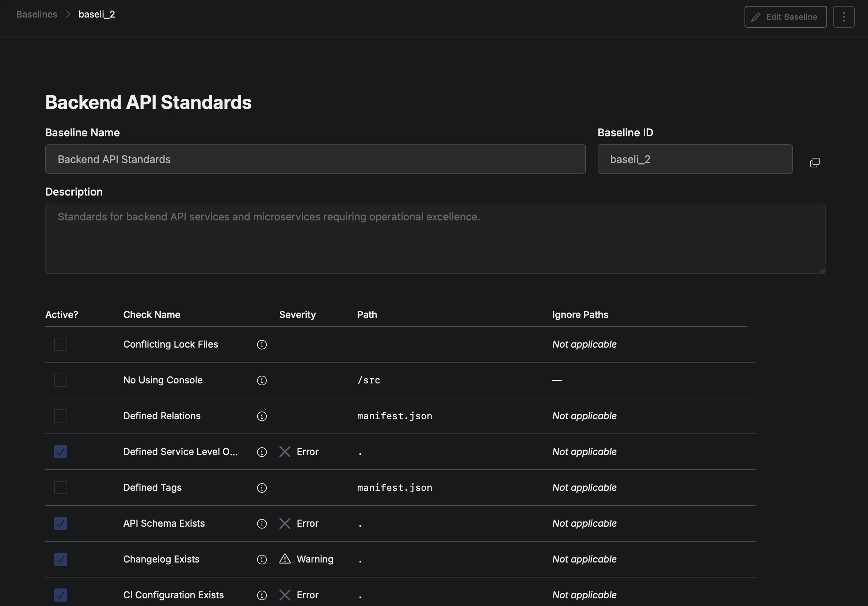Click inside the Description text area
The image size is (868, 606).
click(435, 239)
